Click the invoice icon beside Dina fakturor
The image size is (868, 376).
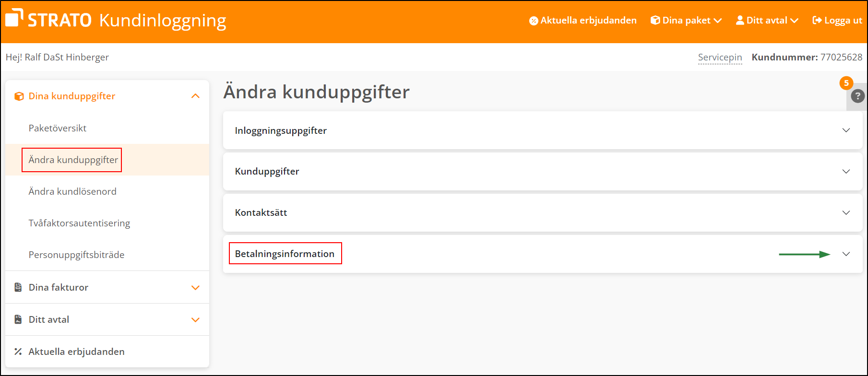point(18,287)
